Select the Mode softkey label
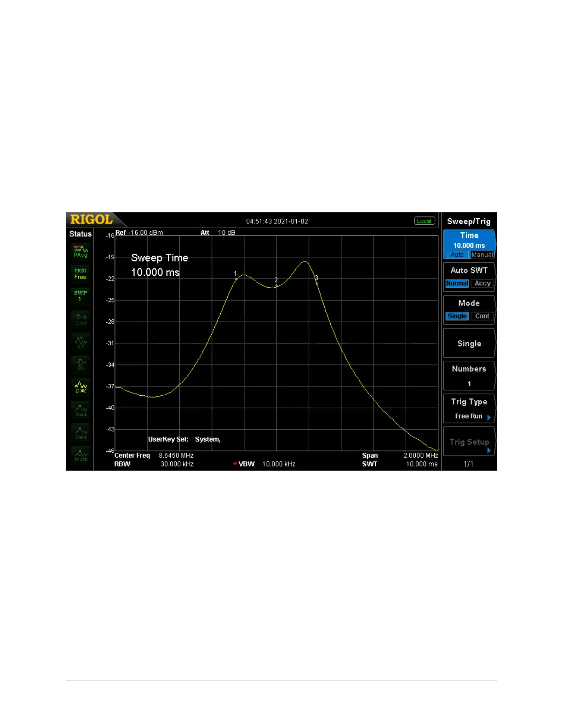Image resolution: width=563 pixels, height=728 pixels. [469, 303]
